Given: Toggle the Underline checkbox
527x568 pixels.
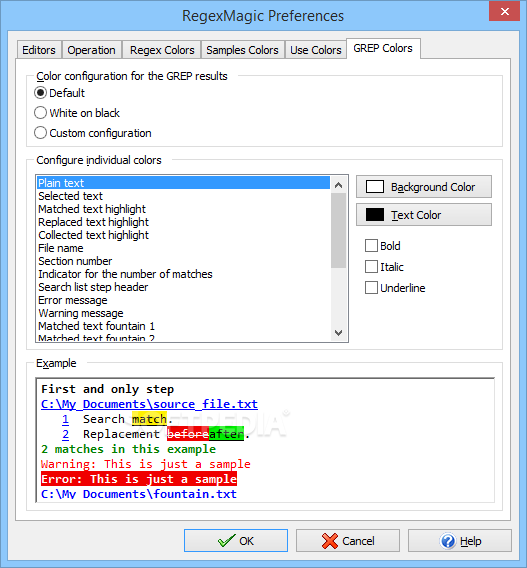Looking at the screenshot, I should (371, 288).
